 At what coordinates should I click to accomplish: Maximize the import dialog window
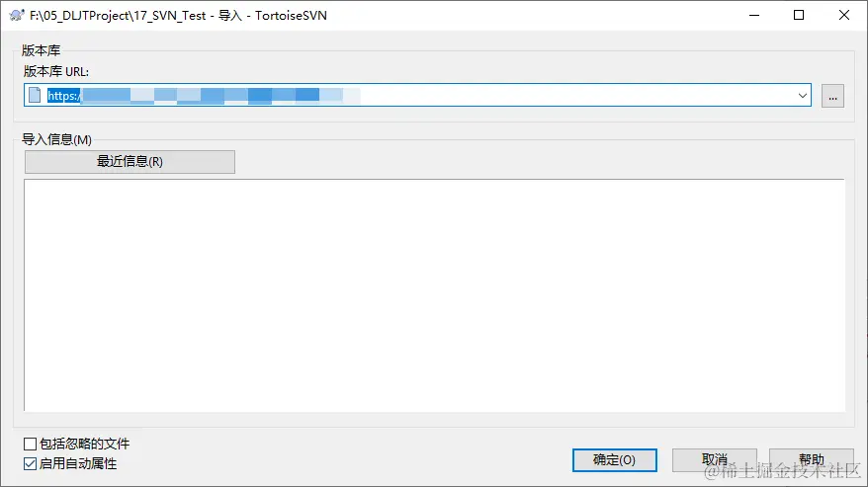[799, 15]
